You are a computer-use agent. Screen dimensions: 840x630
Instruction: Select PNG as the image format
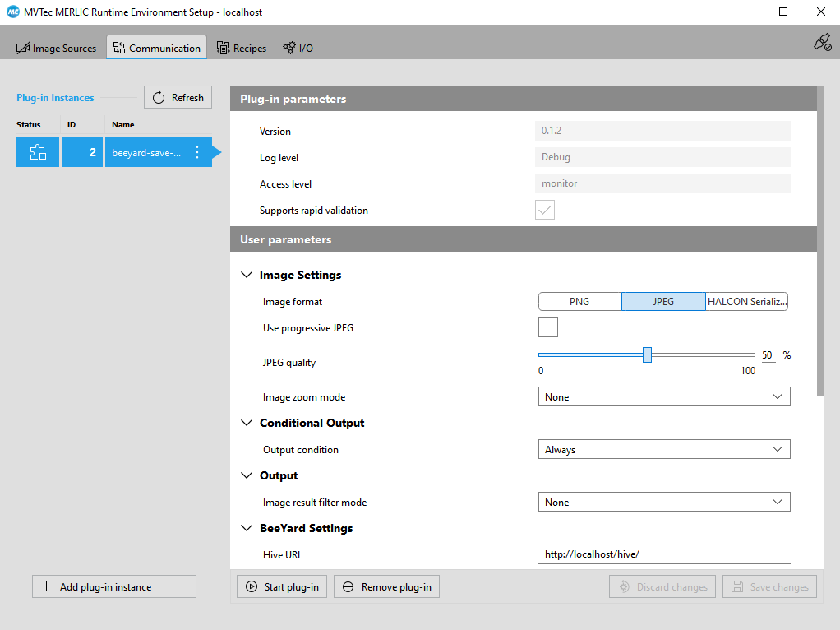click(579, 302)
